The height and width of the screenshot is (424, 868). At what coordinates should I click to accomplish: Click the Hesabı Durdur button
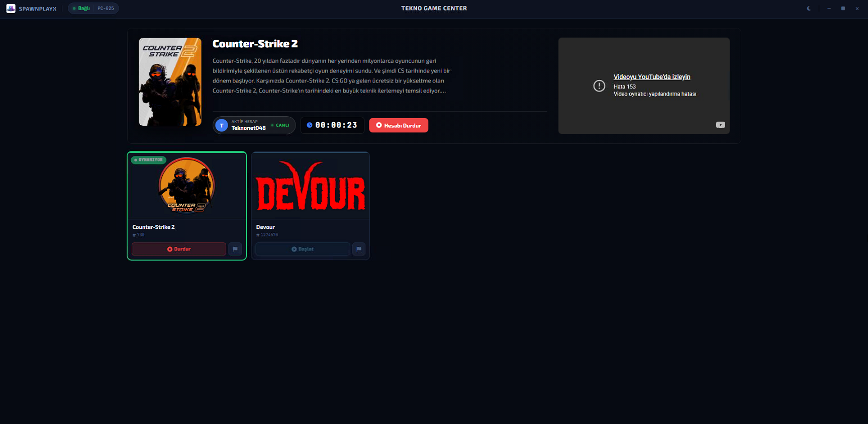[399, 125]
